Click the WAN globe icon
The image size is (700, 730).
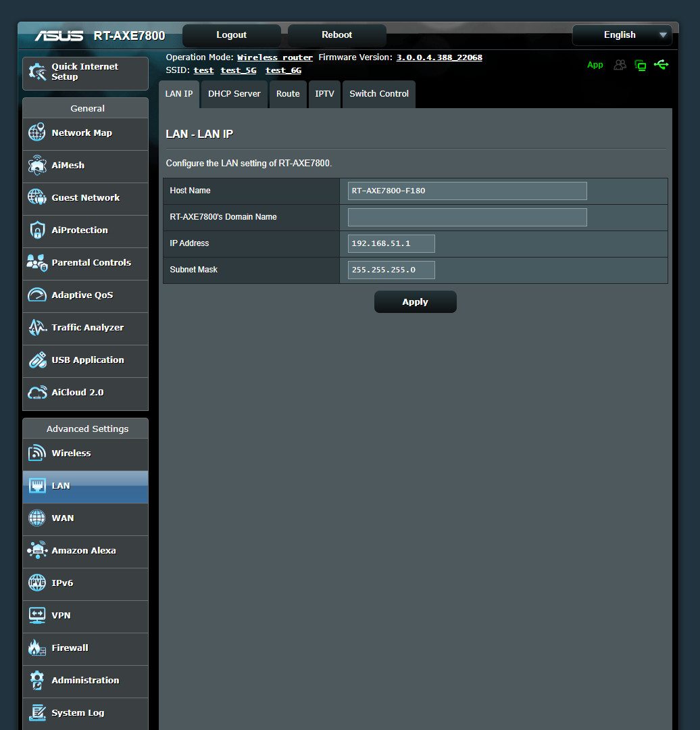[36, 518]
